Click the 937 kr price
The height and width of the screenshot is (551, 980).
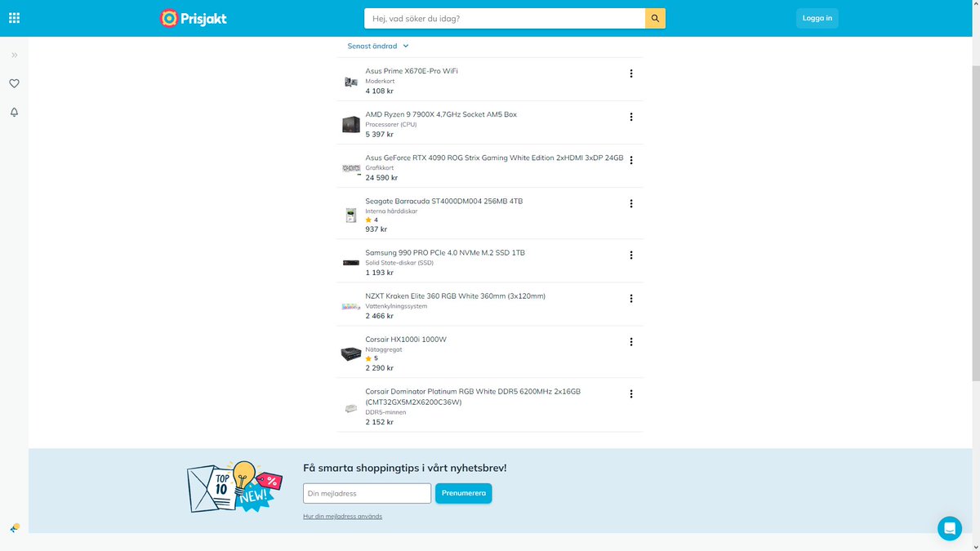coord(376,229)
